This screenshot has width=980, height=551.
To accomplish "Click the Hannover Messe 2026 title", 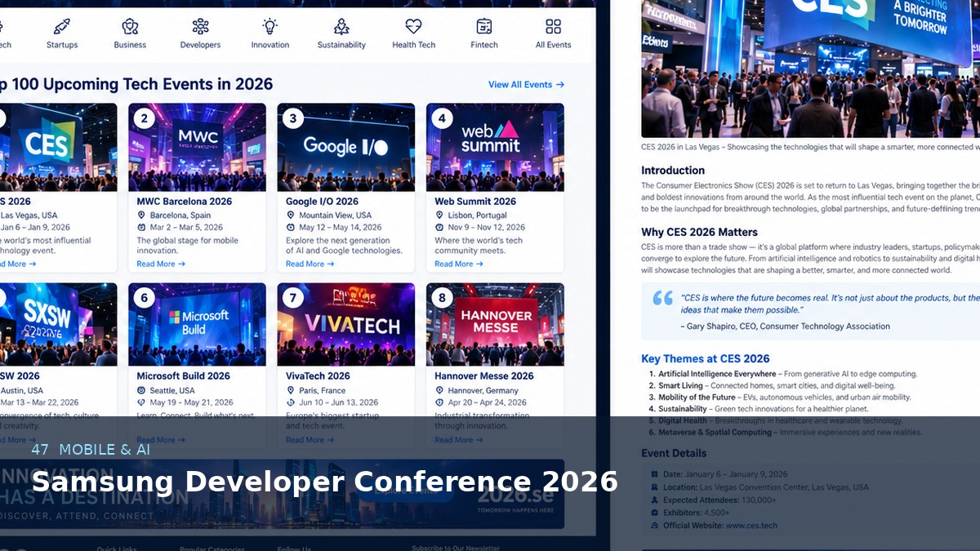I will pos(484,376).
